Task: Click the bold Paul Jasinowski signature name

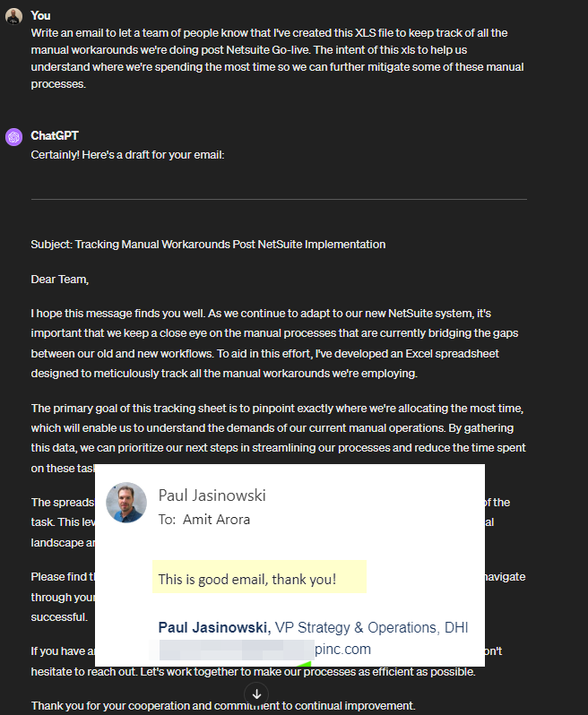Action: tap(213, 627)
